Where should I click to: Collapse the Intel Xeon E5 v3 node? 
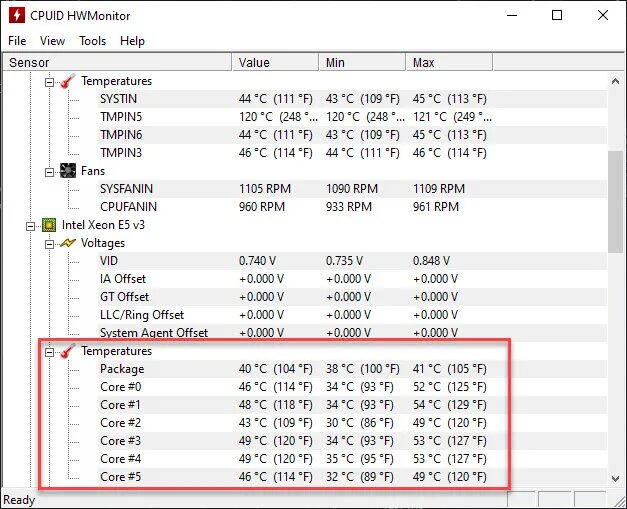click(x=30, y=226)
